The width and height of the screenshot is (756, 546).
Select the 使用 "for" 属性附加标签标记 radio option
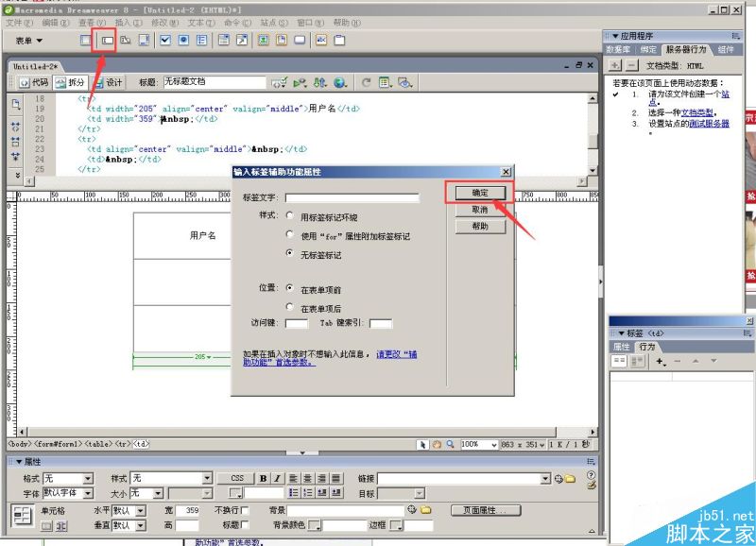289,234
